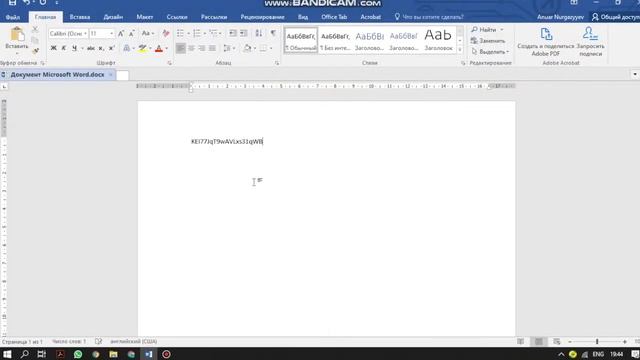
Task: Open the Файл tab
Action: pos(13,17)
